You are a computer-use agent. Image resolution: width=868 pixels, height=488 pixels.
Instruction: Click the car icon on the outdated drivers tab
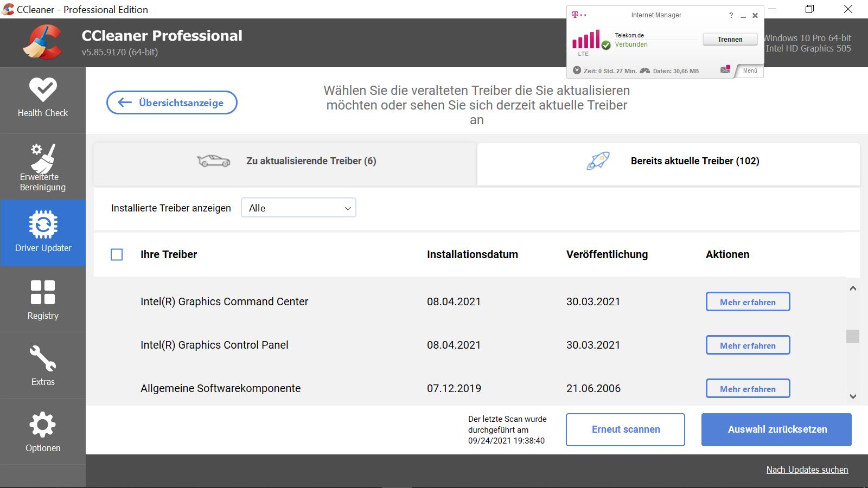pyautogui.click(x=214, y=160)
